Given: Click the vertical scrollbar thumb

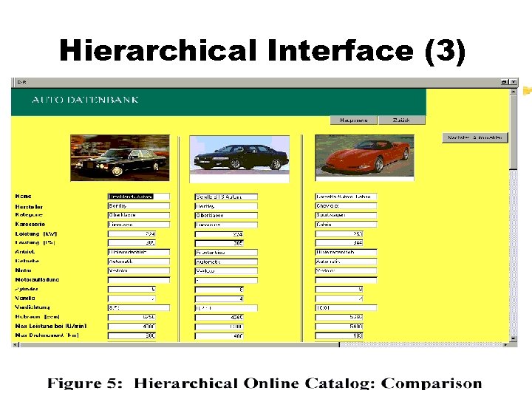Looking at the screenshot, I should pyautogui.click(x=514, y=132).
